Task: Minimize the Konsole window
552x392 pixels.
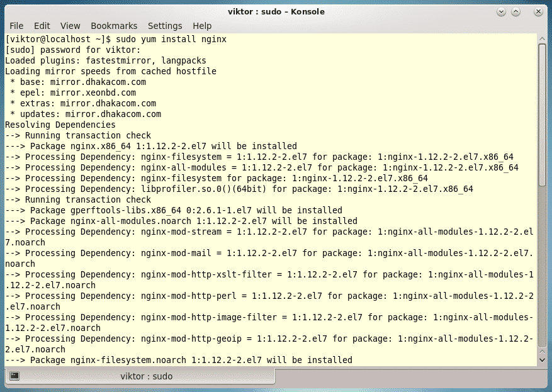Action: (501, 11)
